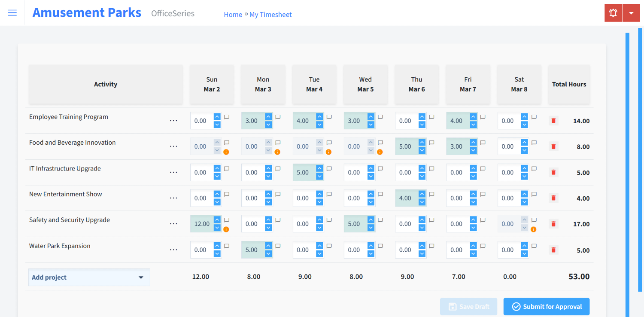Add comment to IT Infrastructure Tuesday entry
644x317 pixels.
328,168
